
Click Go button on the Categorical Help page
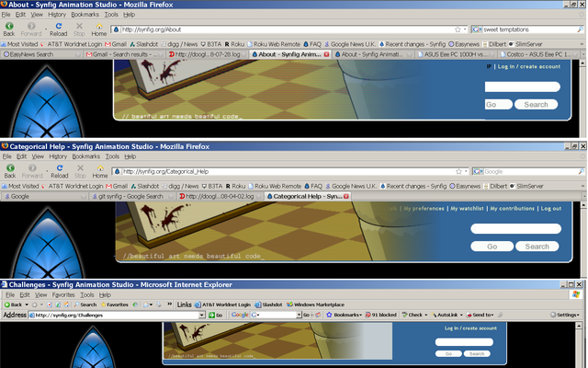[x=492, y=247]
